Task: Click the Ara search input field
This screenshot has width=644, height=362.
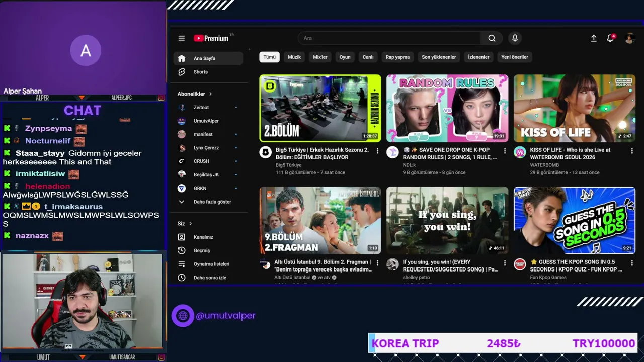Action: point(390,38)
